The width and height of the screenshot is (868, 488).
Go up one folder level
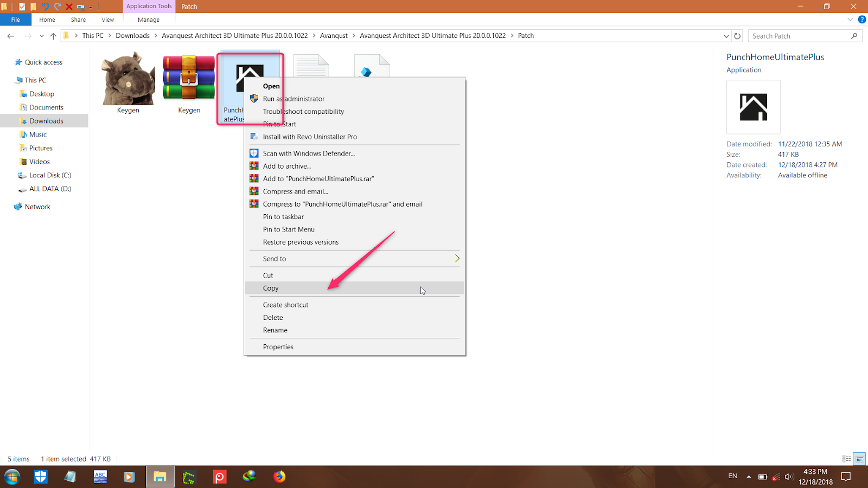53,36
